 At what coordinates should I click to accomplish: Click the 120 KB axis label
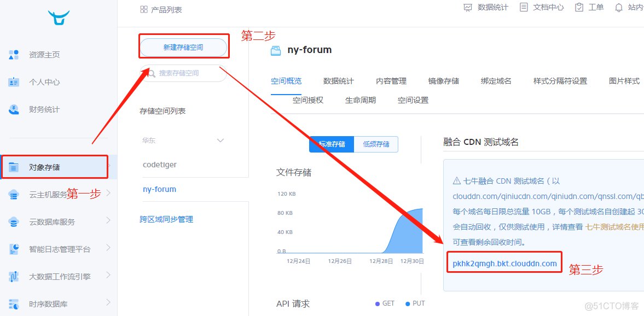coord(287,194)
